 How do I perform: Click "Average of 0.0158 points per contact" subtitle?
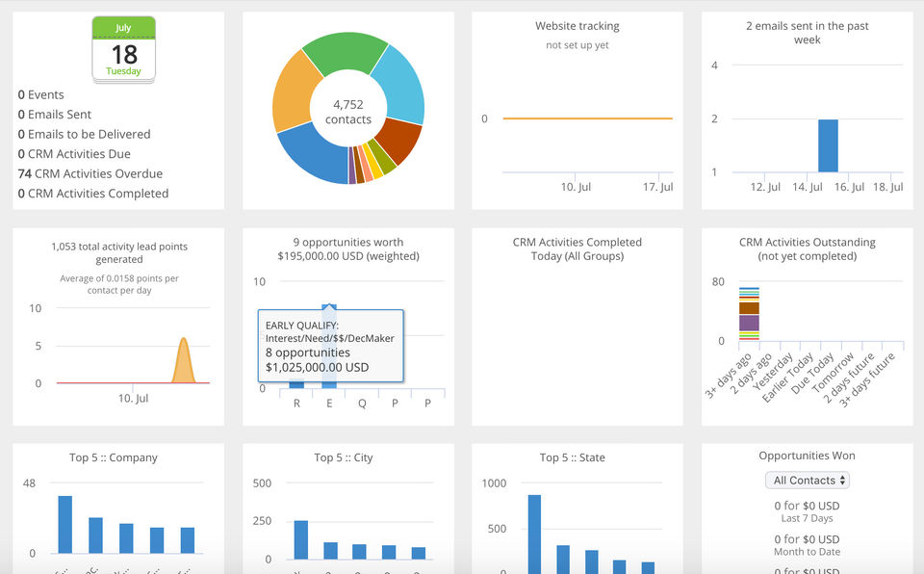coord(119,284)
